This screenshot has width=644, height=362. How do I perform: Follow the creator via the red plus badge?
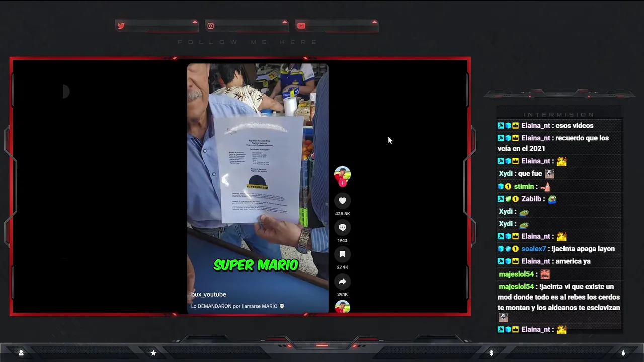point(342,183)
